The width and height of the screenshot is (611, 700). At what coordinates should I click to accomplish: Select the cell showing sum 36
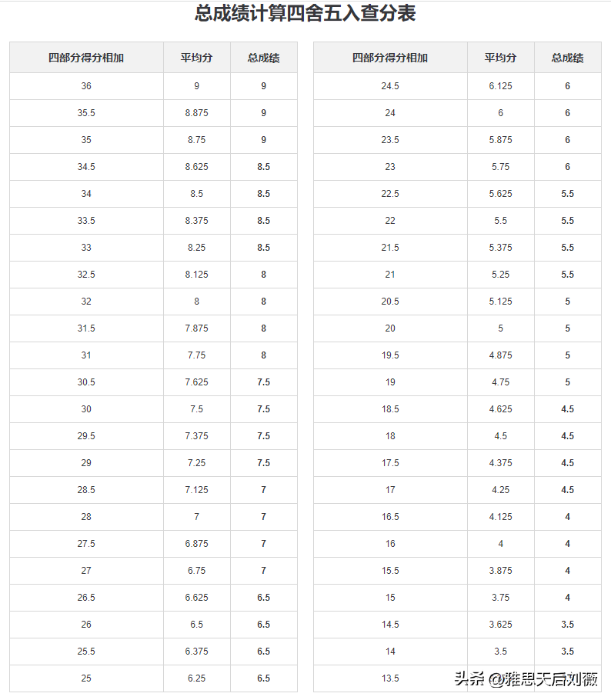pyautogui.click(x=86, y=86)
